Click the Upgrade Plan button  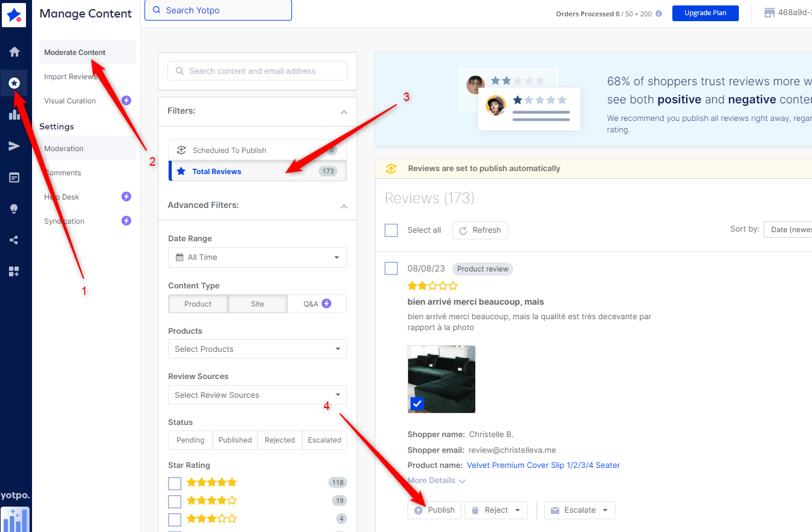coord(705,13)
